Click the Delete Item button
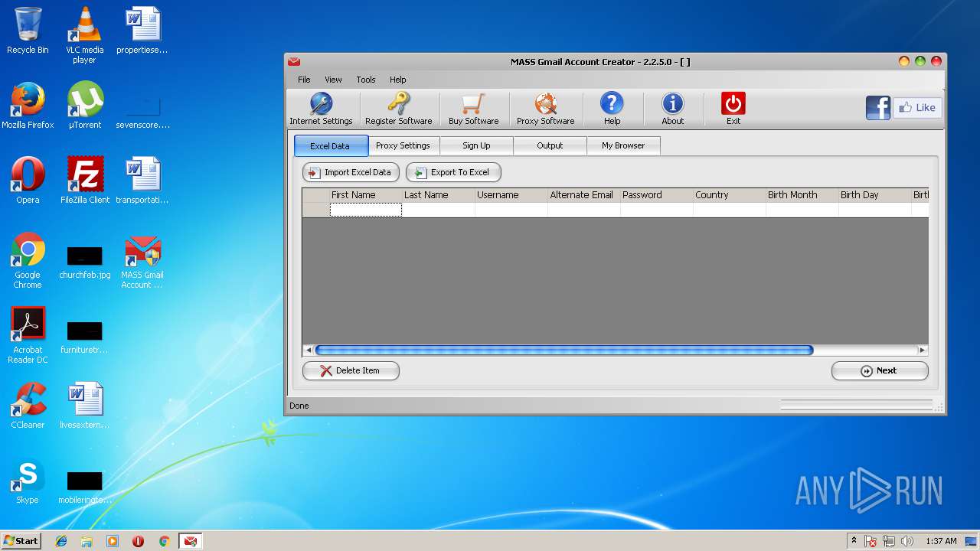The width and height of the screenshot is (980, 551). point(351,370)
